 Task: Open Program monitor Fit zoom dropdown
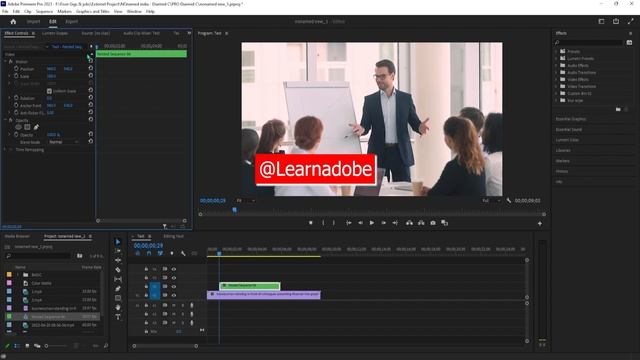tap(246, 200)
